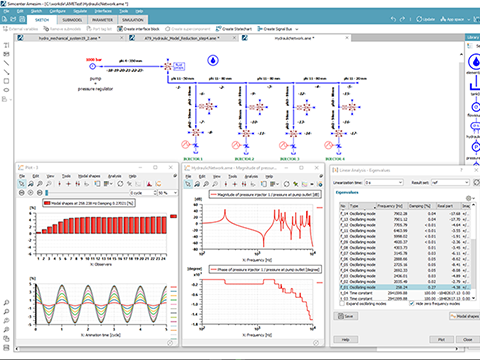Open Analysis menu in Plot-3 window
This screenshot has height=360, width=480.
click(114, 176)
